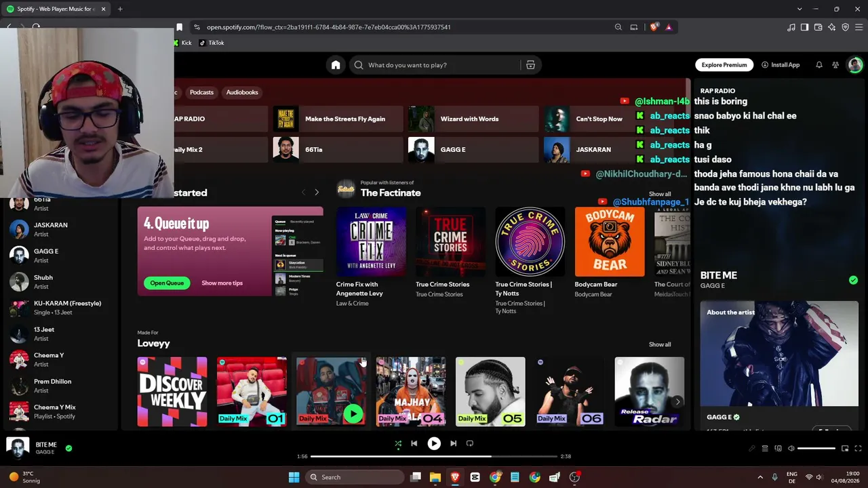Show all in The Factinate section
Viewport: 868px width, 488px height.
(660, 194)
